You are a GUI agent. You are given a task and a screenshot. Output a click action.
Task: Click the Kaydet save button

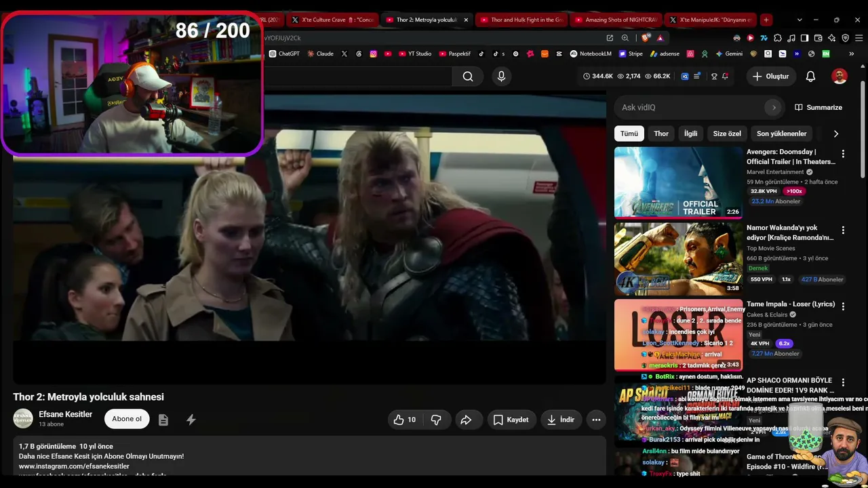coord(511,420)
